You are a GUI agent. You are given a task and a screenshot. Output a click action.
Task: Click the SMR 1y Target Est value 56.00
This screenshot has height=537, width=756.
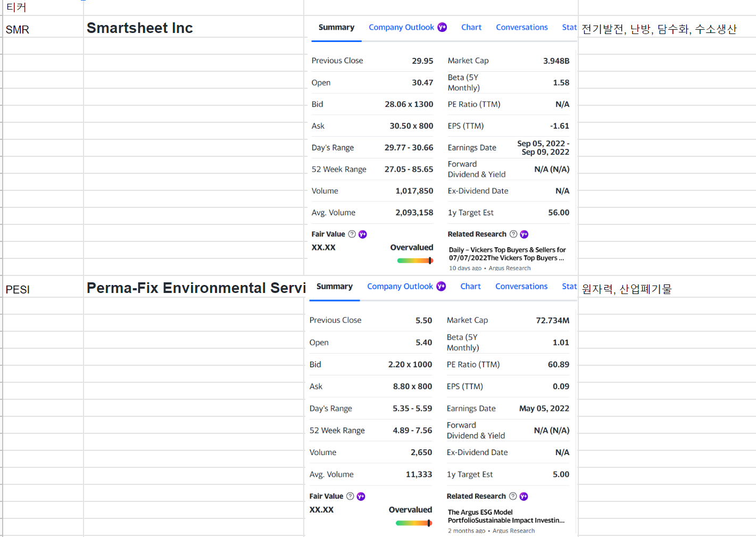(x=559, y=212)
